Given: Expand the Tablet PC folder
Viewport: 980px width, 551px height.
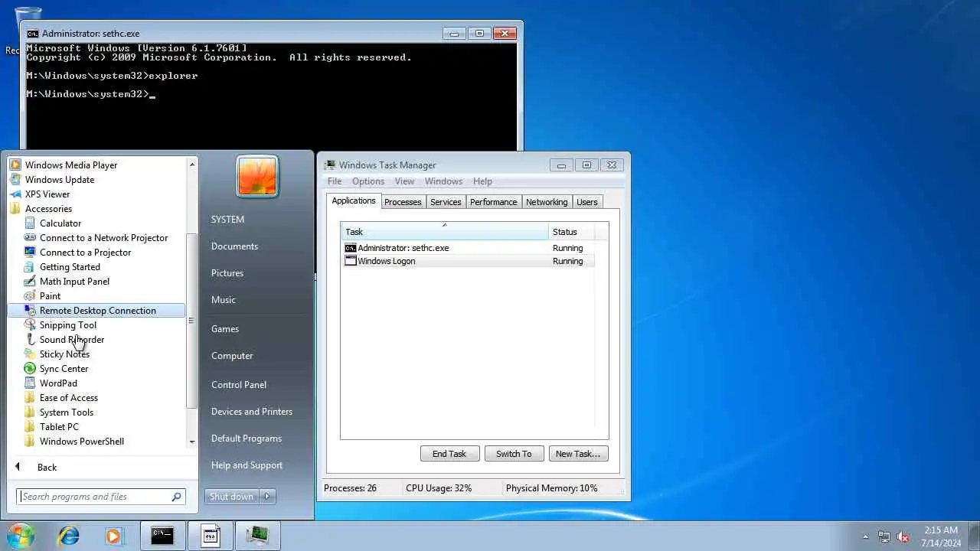Looking at the screenshot, I should click(x=59, y=426).
